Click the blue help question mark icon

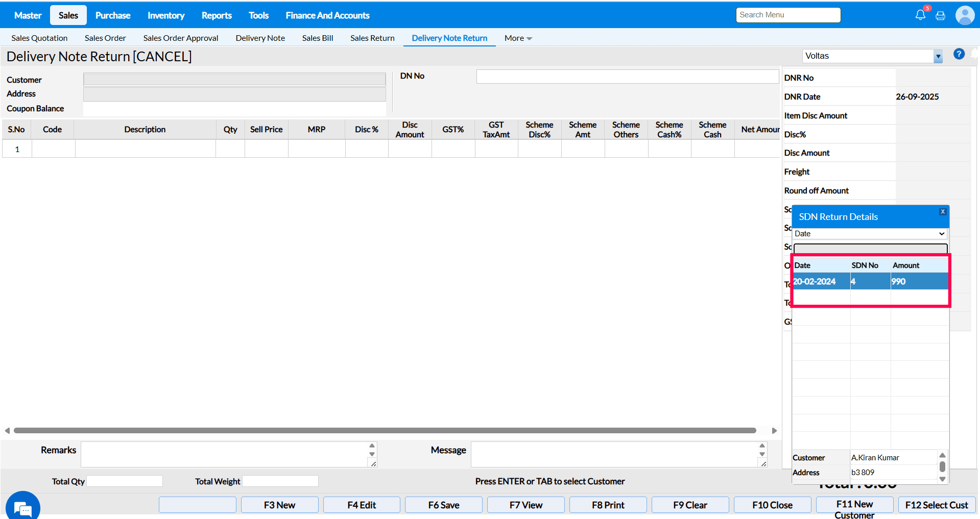click(x=959, y=54)
